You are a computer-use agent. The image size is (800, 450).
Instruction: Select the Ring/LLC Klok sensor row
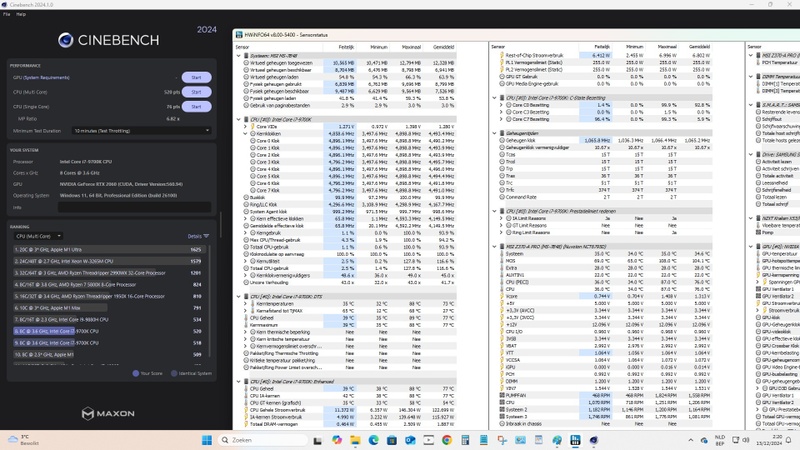point(349,205)
